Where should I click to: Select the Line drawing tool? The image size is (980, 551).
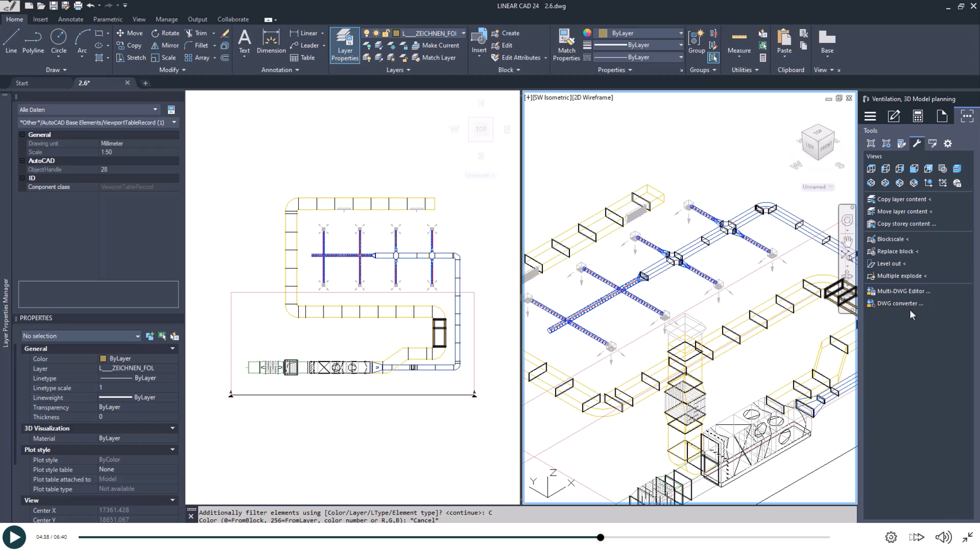[11, 41]
